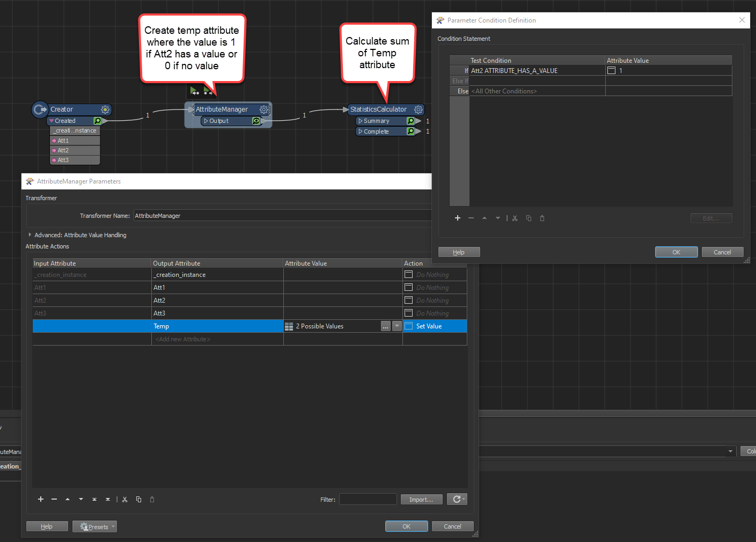Inspect StatisticsCalculator Summary port magnifier

[x=410, y=121]
